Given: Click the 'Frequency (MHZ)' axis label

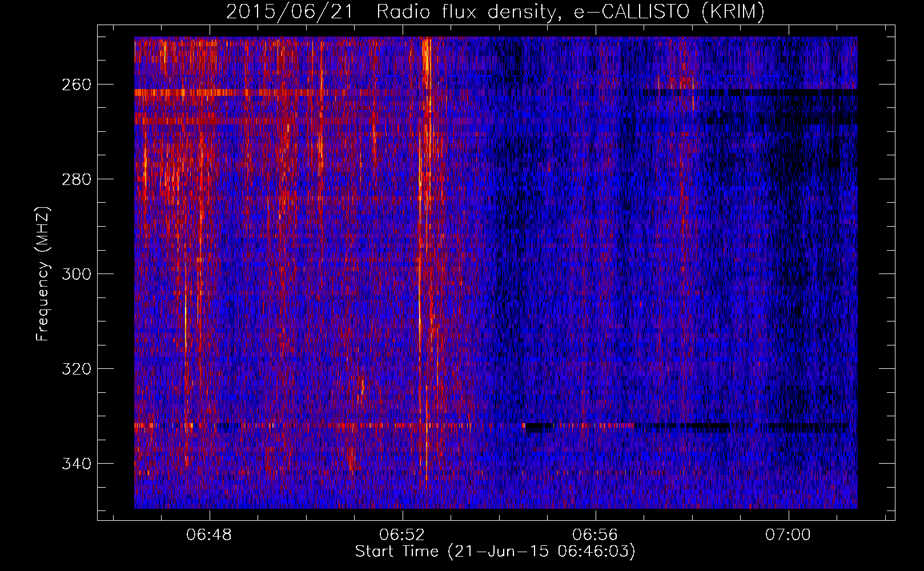Looking at the screenshot, I should point(43,274).
